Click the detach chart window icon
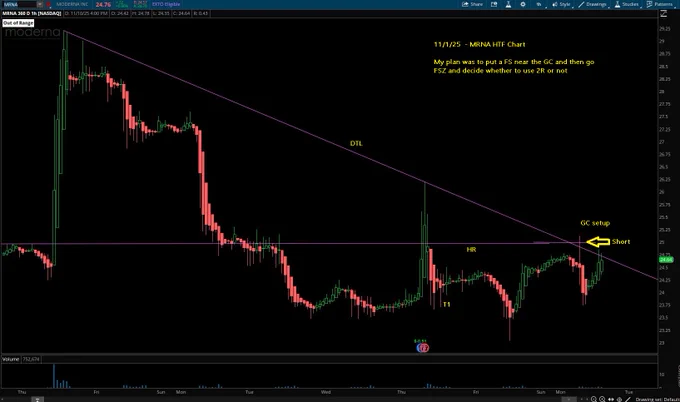 click(494, 4)
